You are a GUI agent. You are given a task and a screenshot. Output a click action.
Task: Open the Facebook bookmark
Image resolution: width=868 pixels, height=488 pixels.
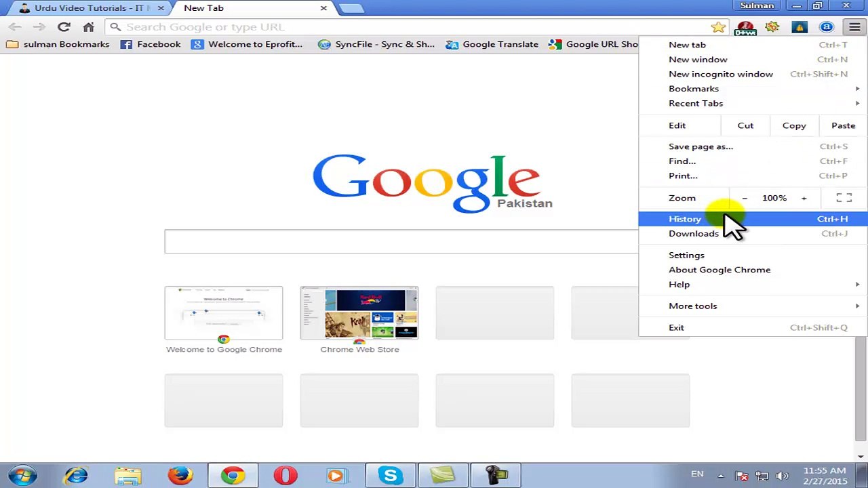151,44
